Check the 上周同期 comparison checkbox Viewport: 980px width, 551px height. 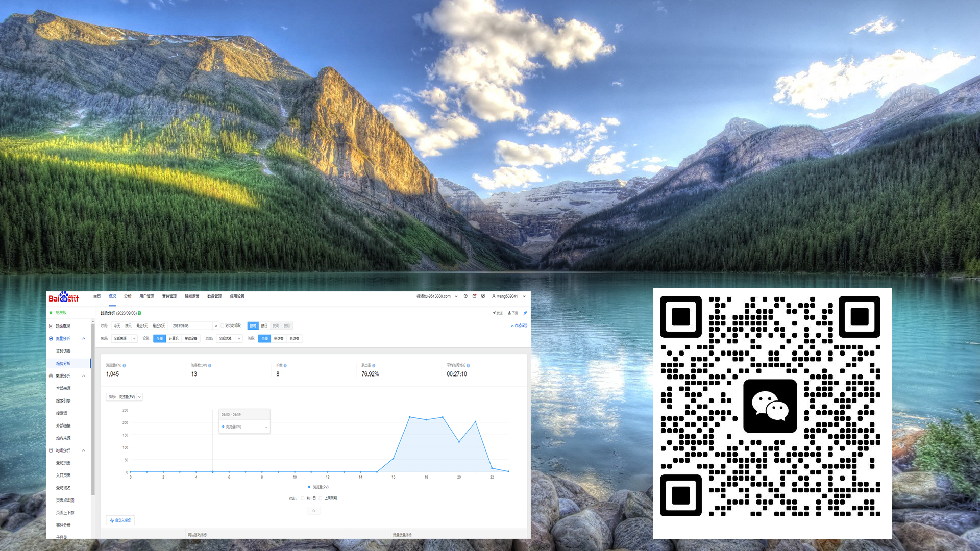click(321, 498)
